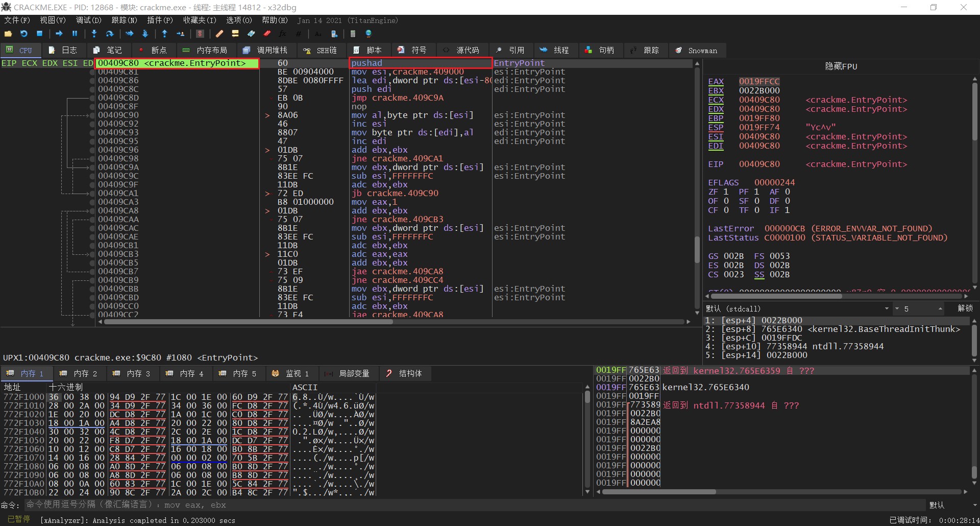This screenshot has height=526, width=980.
Task: Pause execution with the pause icon
Action: coord(75,34)
